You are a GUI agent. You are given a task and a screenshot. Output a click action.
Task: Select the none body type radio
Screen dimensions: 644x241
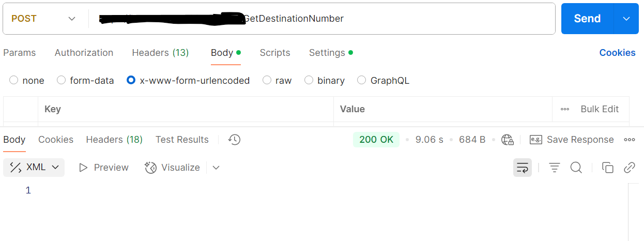[14, 80]
